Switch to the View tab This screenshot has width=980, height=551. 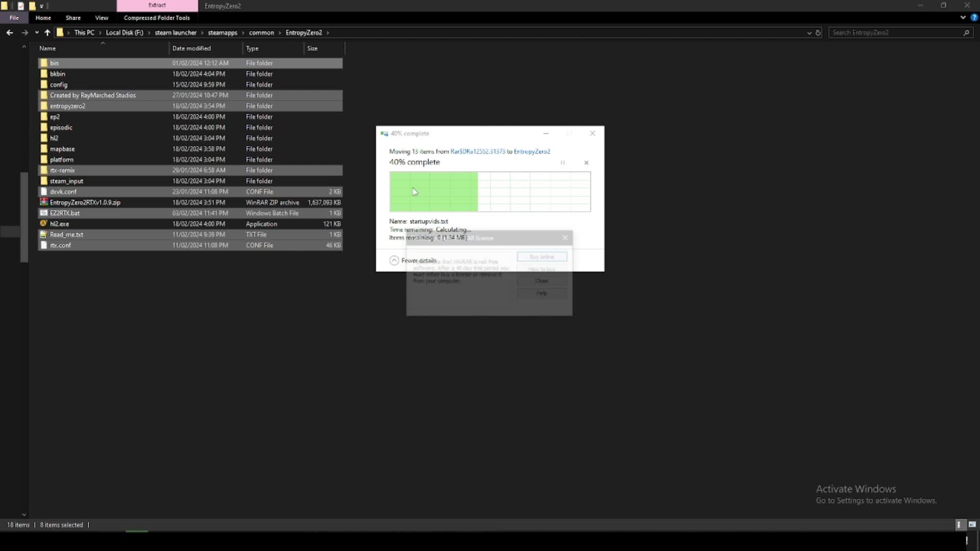[x=102, y=17]
